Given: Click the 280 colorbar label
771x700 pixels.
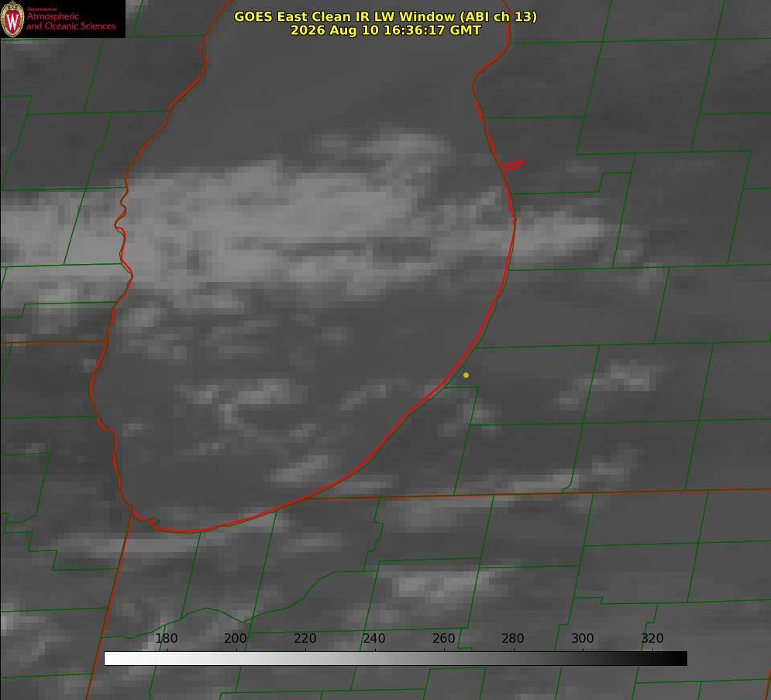Looking at the screenshot, I should (x=513, y=638).
